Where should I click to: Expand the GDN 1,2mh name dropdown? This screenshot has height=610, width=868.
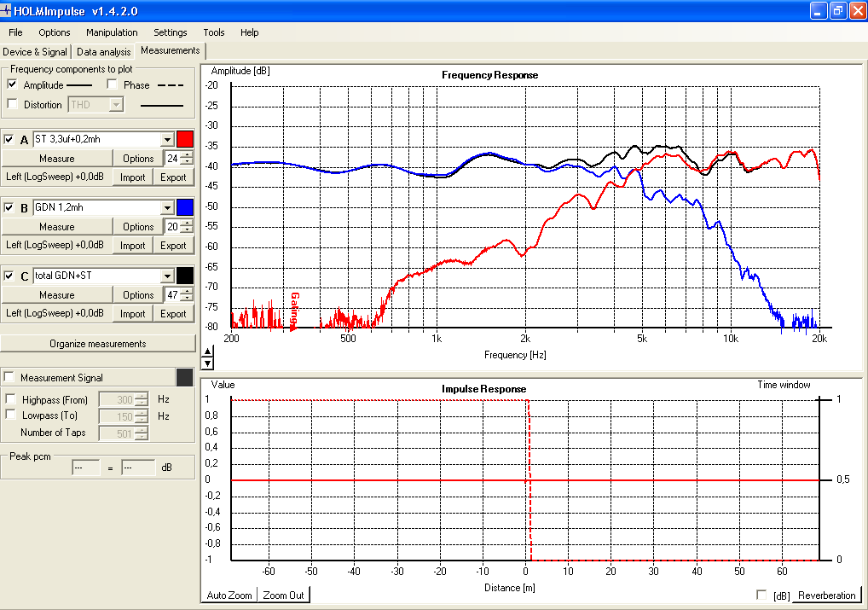(x=167, y=207)
